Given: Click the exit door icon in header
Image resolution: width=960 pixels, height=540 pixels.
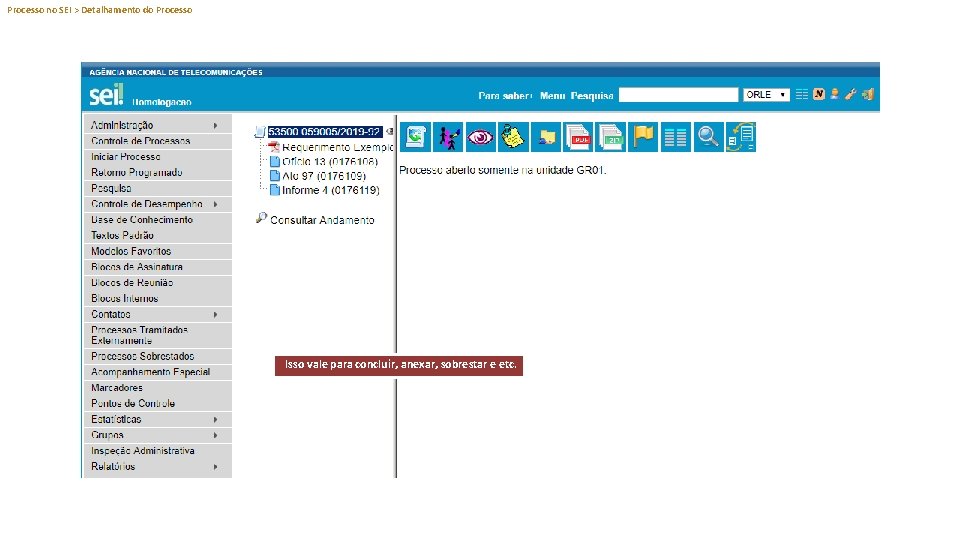Looking at the screenshot, I should click(868, 94).
